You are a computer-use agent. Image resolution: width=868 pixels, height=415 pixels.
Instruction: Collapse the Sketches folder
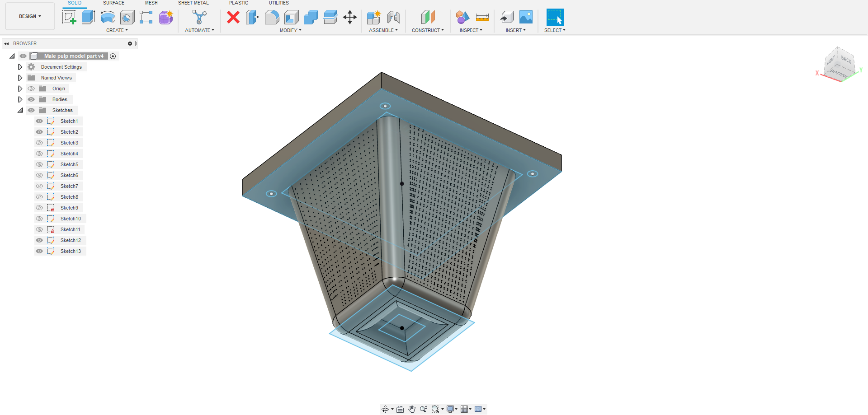click(x=20, y=110)
